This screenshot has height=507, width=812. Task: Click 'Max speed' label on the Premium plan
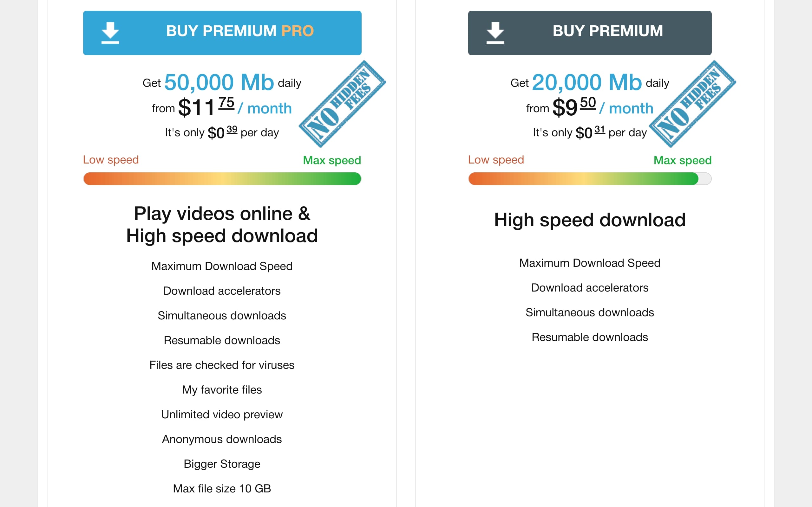(x=683, y=160)
